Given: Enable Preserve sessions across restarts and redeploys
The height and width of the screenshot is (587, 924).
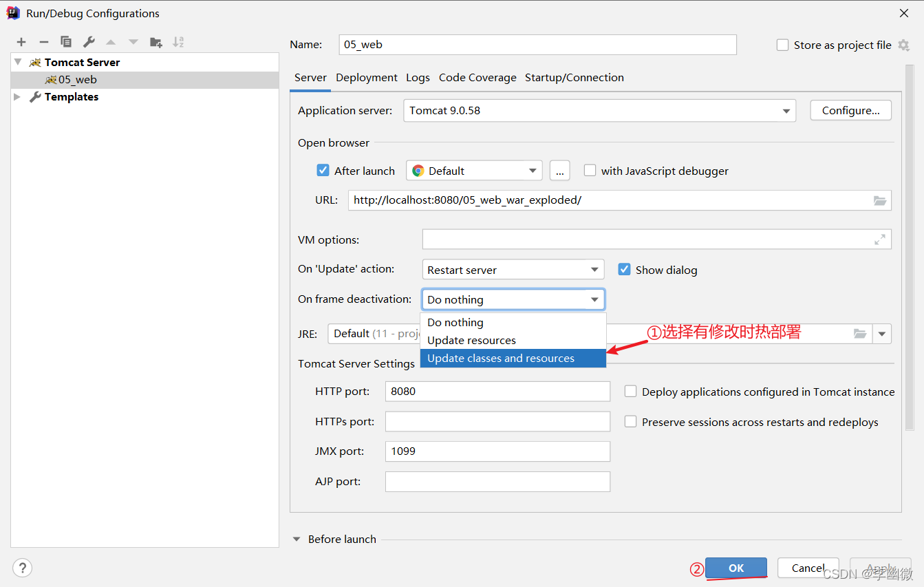Looking at the screenshot, I should tap(630, 421).
